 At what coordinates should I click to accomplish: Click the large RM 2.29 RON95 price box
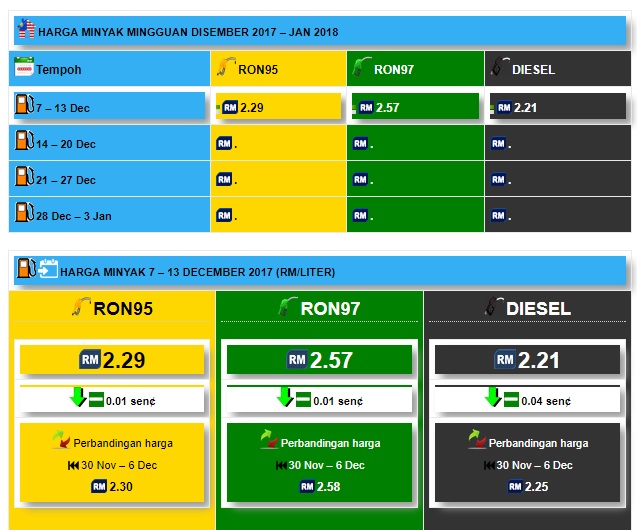click(112, 360)
